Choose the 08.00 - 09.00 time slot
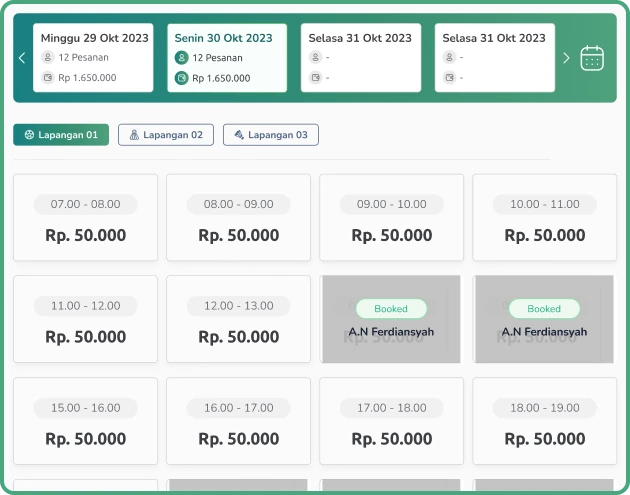Image resolution: width=630 pixels, height=495 pixels. (239, 217)
